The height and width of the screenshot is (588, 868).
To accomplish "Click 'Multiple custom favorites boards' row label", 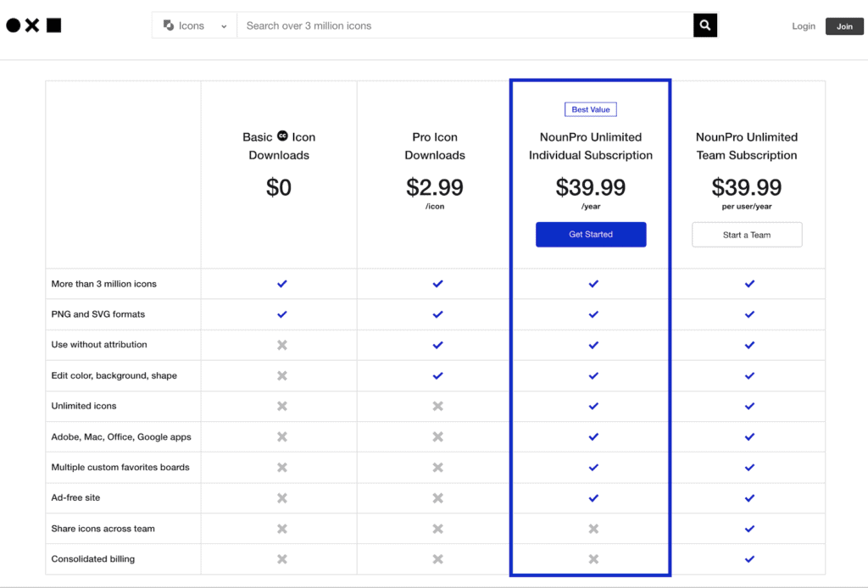I will (x=120, y=468).
